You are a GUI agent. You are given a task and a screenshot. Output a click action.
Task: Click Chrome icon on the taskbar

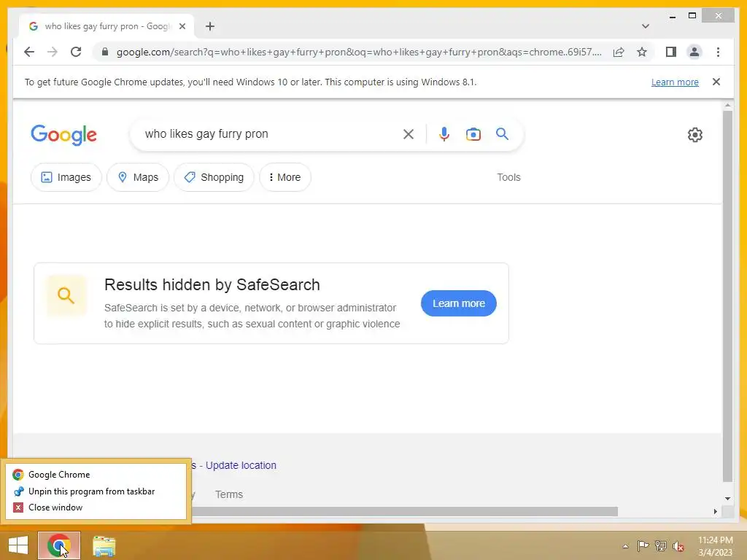pos(59,545)
